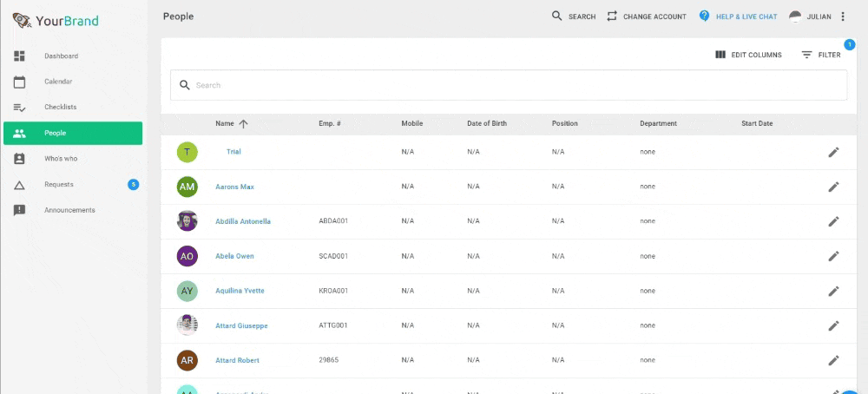Edit Abela Owen with pencil icon

833,256
